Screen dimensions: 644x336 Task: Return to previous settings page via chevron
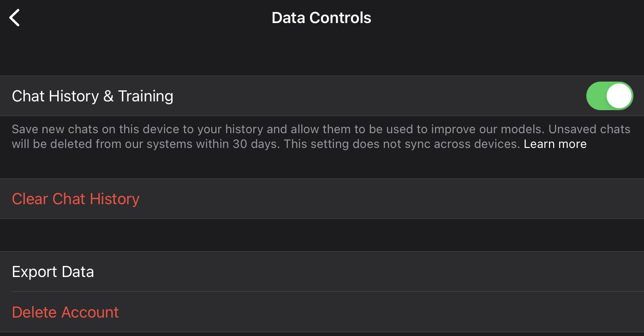coord(15,18)
